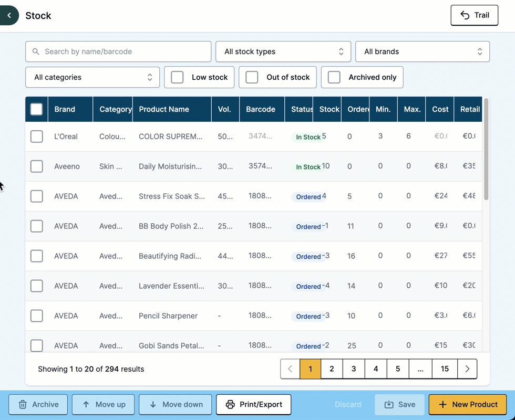
Task: Click current page 1 button
Action: pos(311,369)
